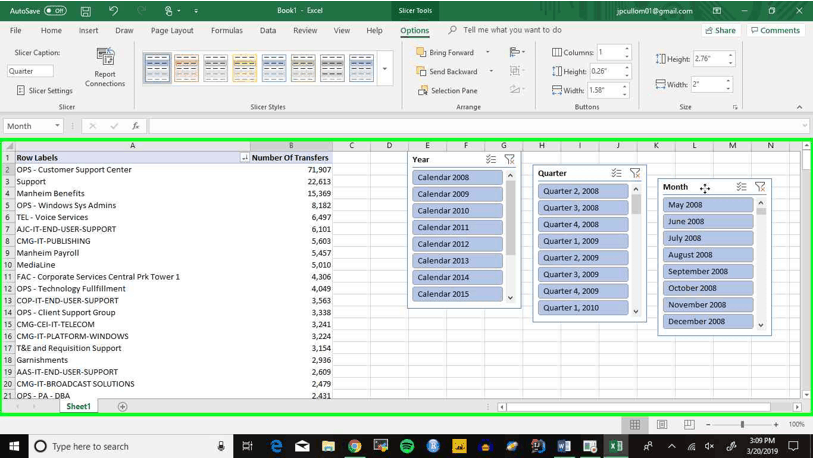Click the zoom slider

[x=742, y=425]
